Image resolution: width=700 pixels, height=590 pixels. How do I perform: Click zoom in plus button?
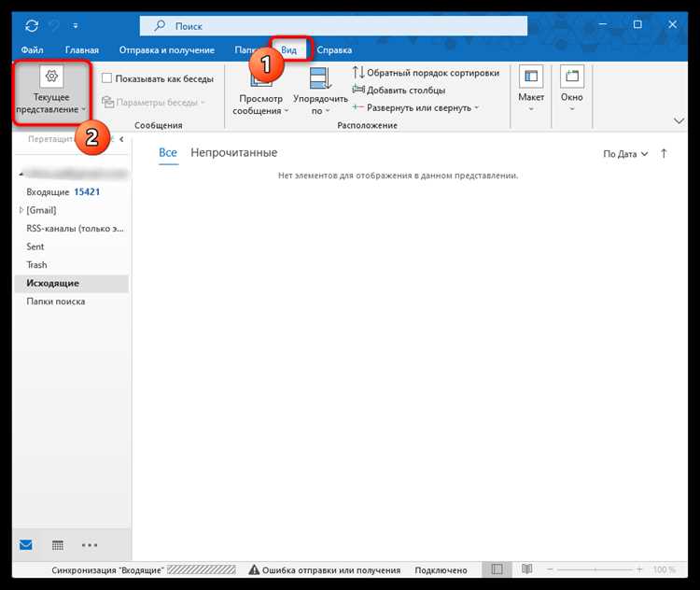click(x=639, y=569)
